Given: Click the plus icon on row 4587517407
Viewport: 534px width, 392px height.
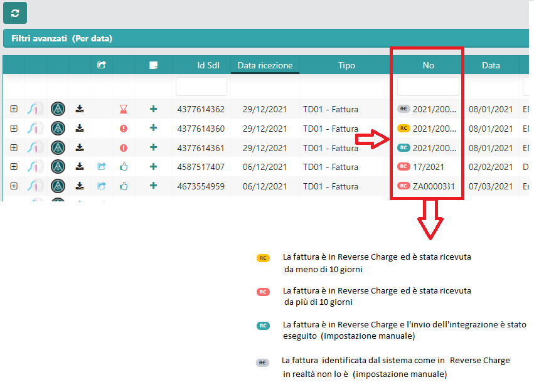Looking at the screenshot, I should point(154,166).
